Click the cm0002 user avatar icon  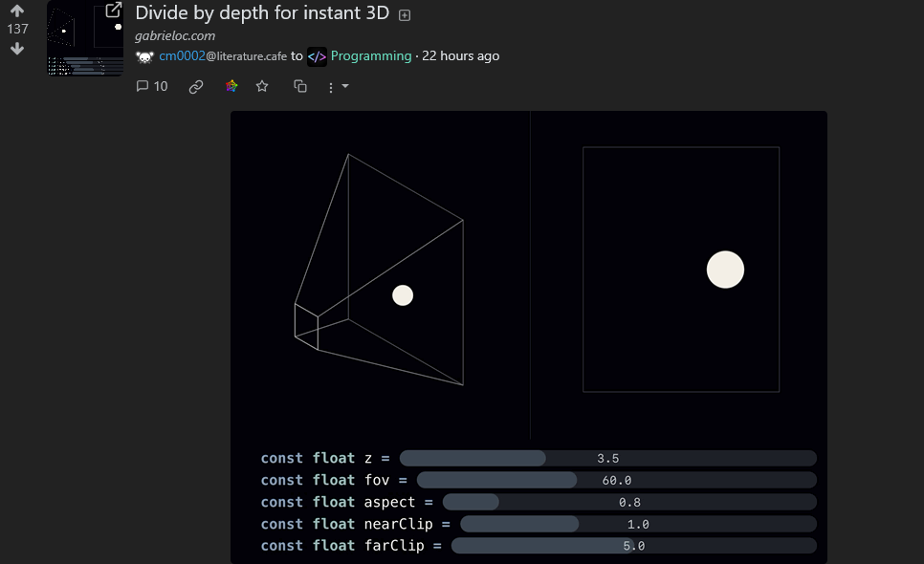[145, 56]
